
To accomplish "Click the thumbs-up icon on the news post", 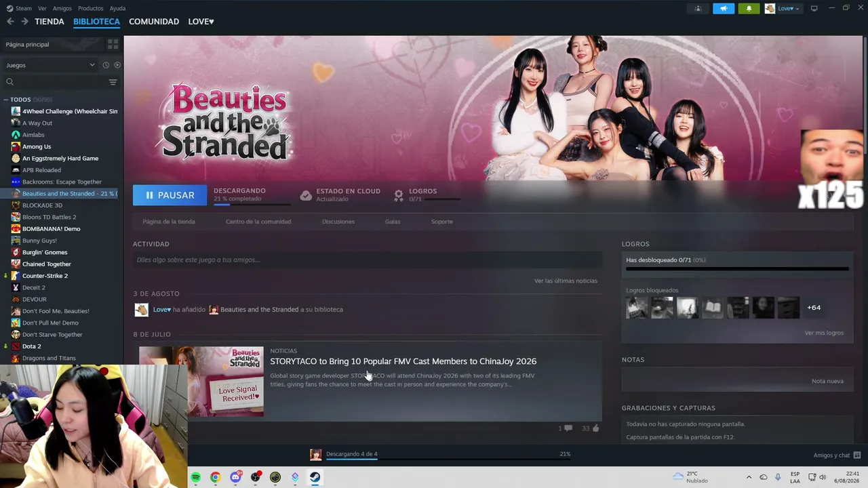I will 596,428.
